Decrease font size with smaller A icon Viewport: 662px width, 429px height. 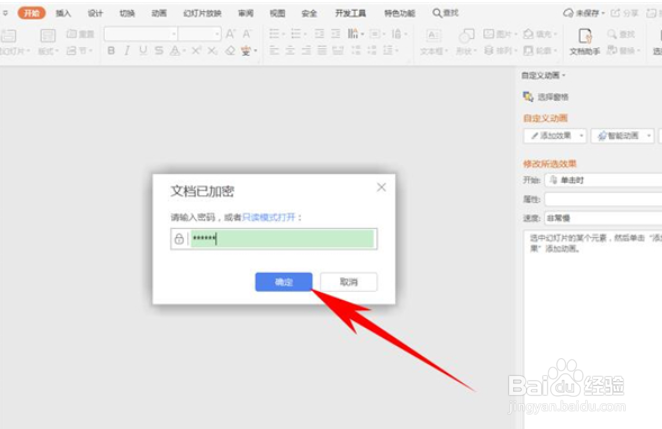coord(247,34)
